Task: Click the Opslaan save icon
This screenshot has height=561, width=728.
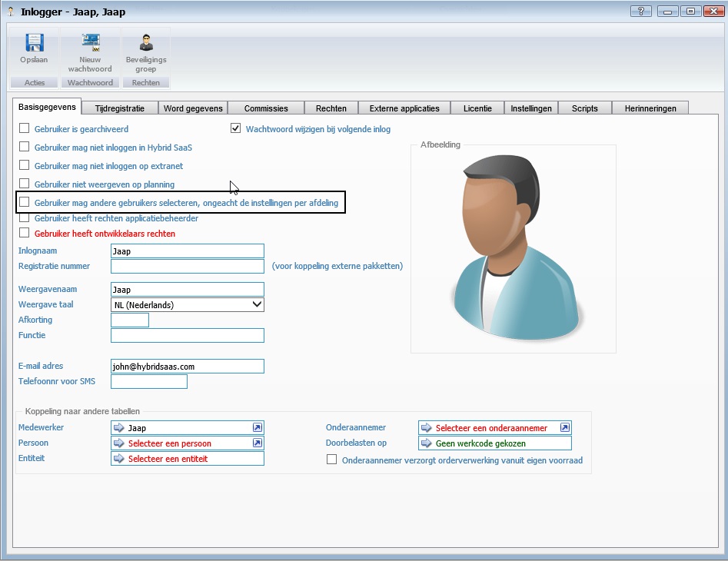Action: click(x=34, y=43)
